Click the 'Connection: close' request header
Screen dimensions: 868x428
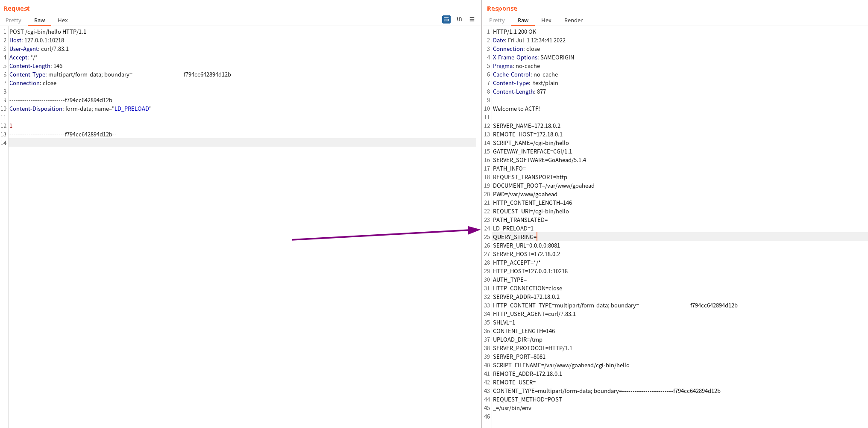click(33, 83)
